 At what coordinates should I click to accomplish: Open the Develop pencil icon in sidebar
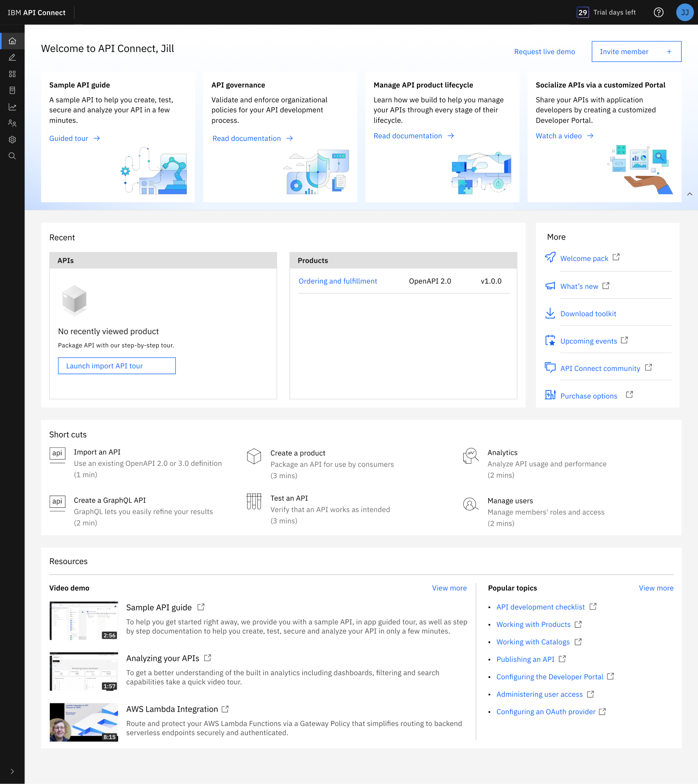(12, 58)
